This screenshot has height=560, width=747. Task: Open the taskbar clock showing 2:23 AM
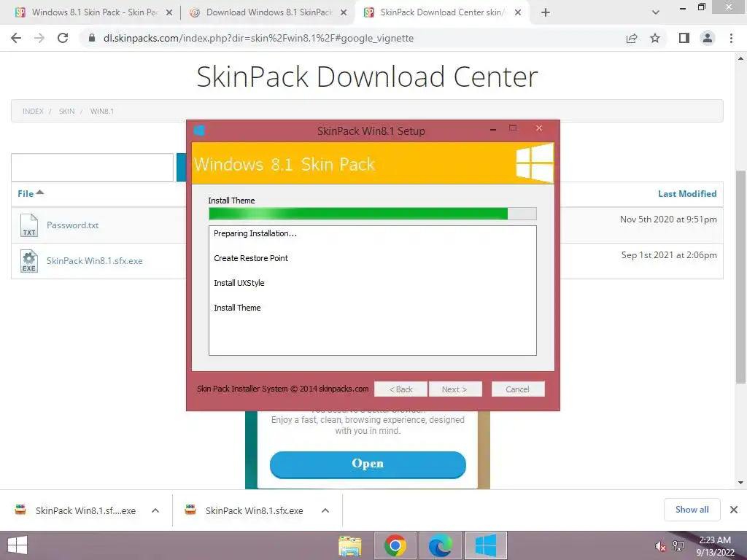click(x=715, y=546)
